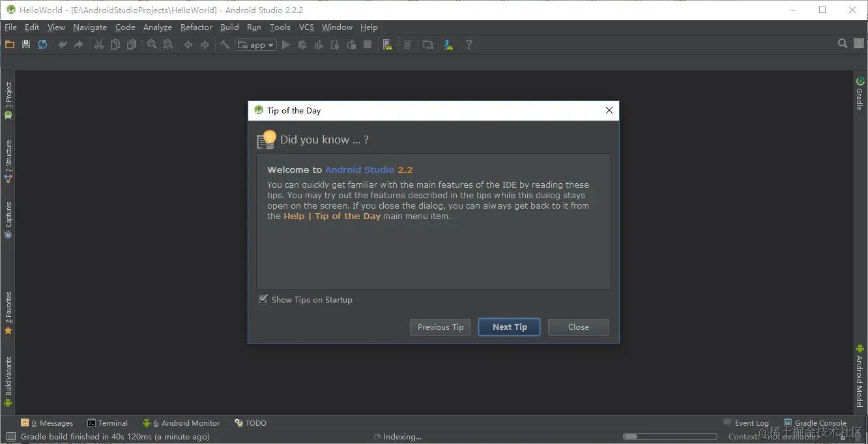
Task: Click the Attach debugger to process icon
Action: pos(335,44)
